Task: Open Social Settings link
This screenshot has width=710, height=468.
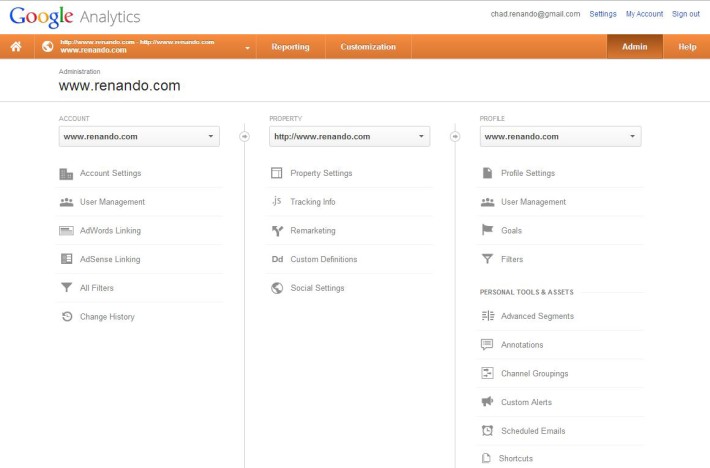Action: point(317,288)
